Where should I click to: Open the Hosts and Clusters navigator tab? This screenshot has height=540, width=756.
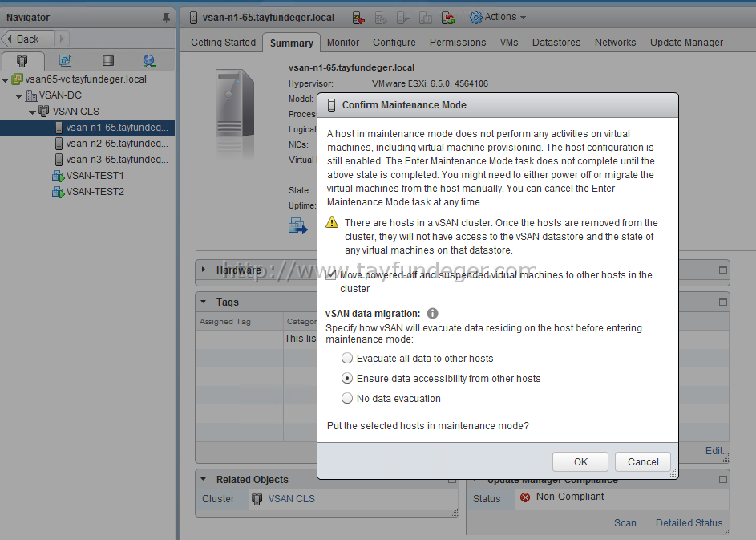tap(22, 61)
